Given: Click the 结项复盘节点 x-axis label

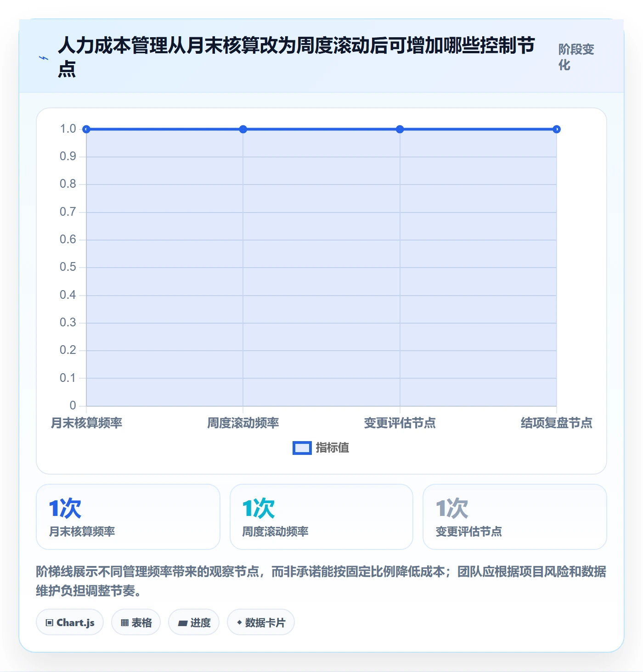Looking at the screenshot, I should tap(557, 423).
